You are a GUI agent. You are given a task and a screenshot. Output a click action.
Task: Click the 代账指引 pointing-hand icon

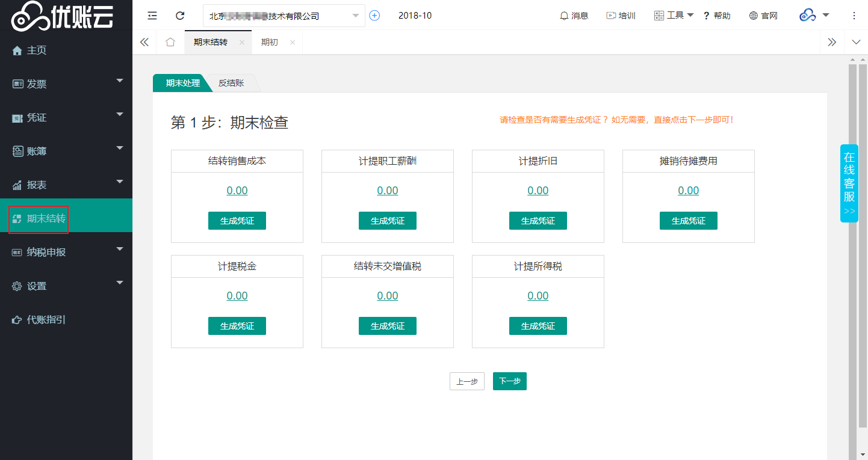pyautogui.click(x=17, y=320)
